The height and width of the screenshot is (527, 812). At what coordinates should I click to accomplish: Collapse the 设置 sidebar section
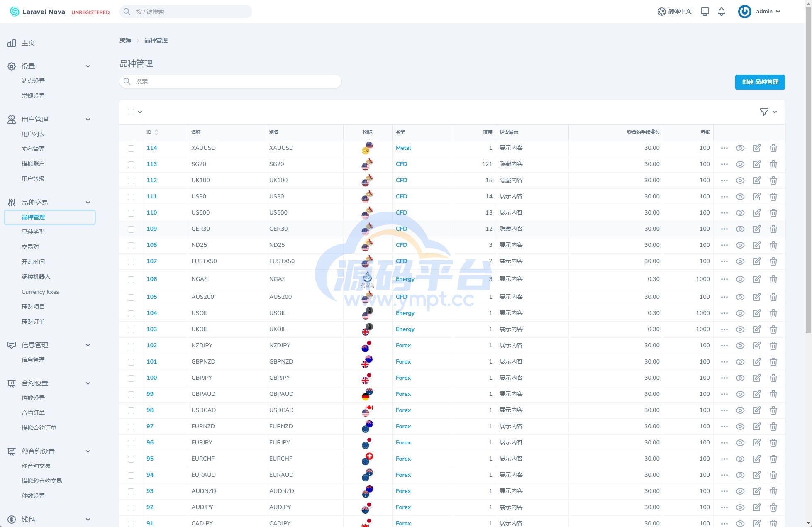point(88,66)
